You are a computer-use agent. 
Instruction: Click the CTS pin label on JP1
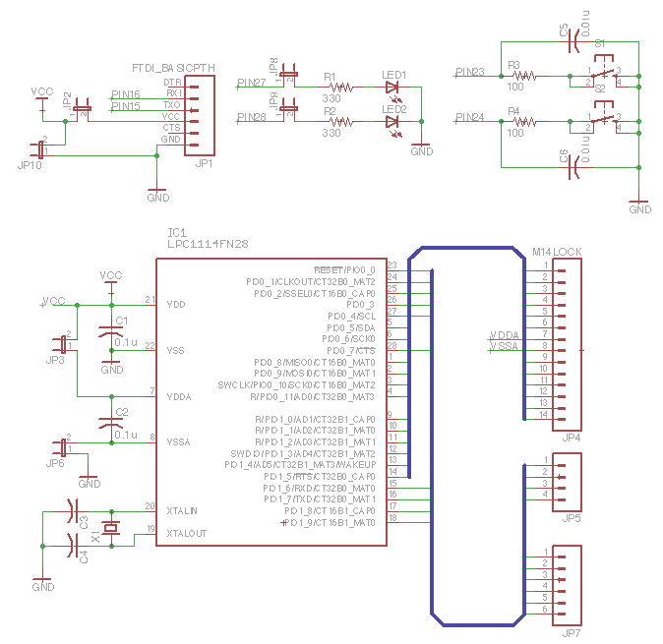(172, 128)
